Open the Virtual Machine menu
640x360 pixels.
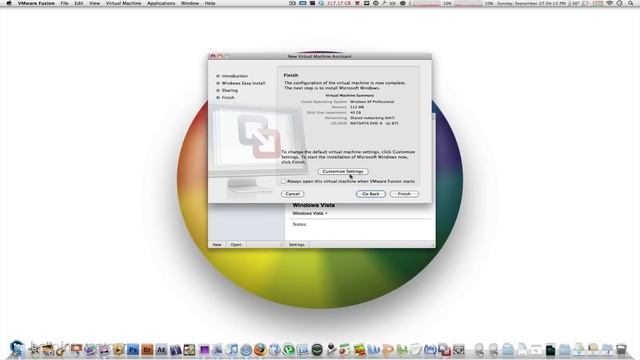pos(123,3)
